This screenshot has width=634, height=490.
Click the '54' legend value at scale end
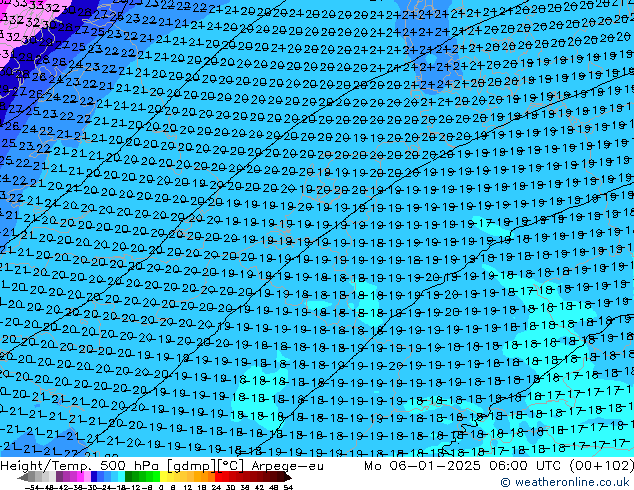pos(287,488)
